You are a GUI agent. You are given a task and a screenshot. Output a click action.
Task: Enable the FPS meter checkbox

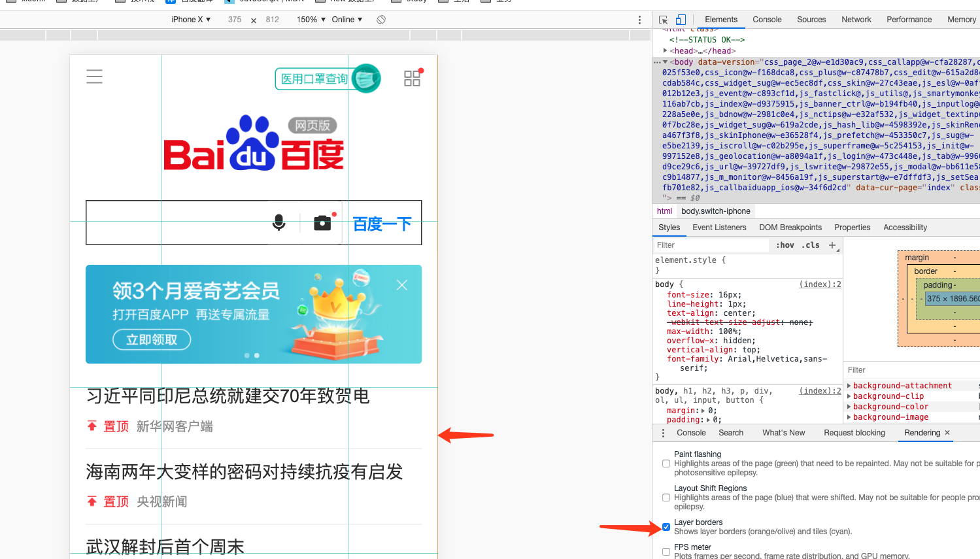click(666, 552)
